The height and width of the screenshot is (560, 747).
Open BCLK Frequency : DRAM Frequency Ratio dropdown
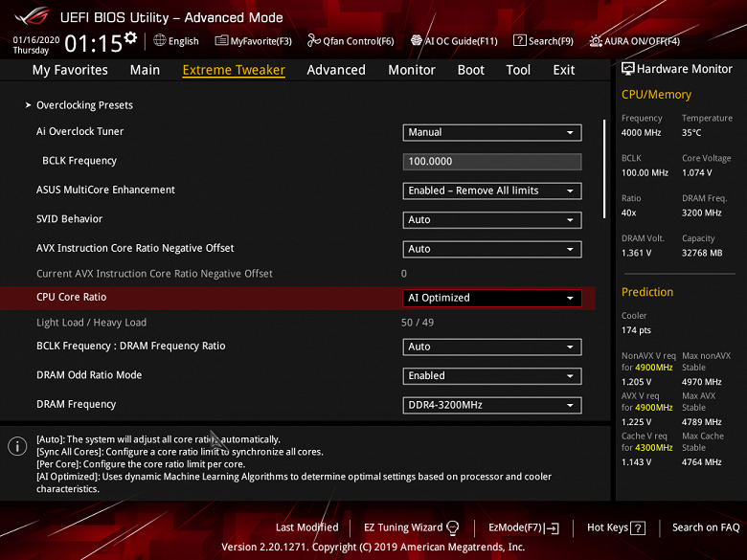pyautogui.click(x=492, y=347)
